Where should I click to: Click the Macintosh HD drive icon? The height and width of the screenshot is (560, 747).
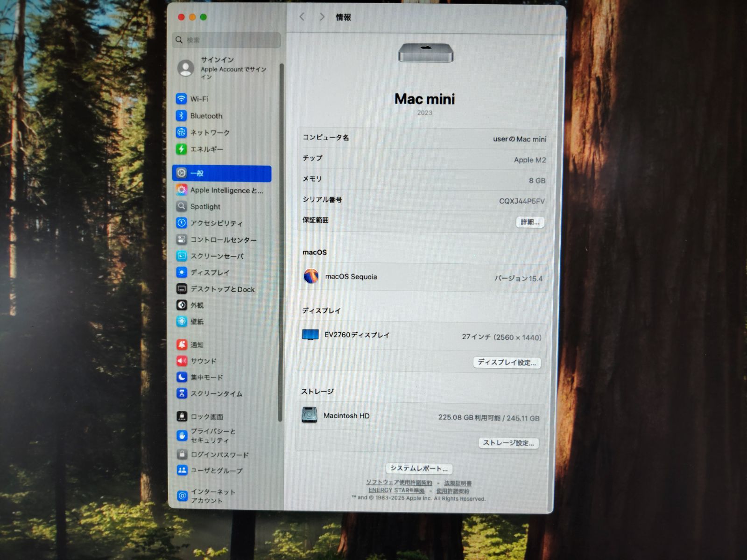pos(310,415)
